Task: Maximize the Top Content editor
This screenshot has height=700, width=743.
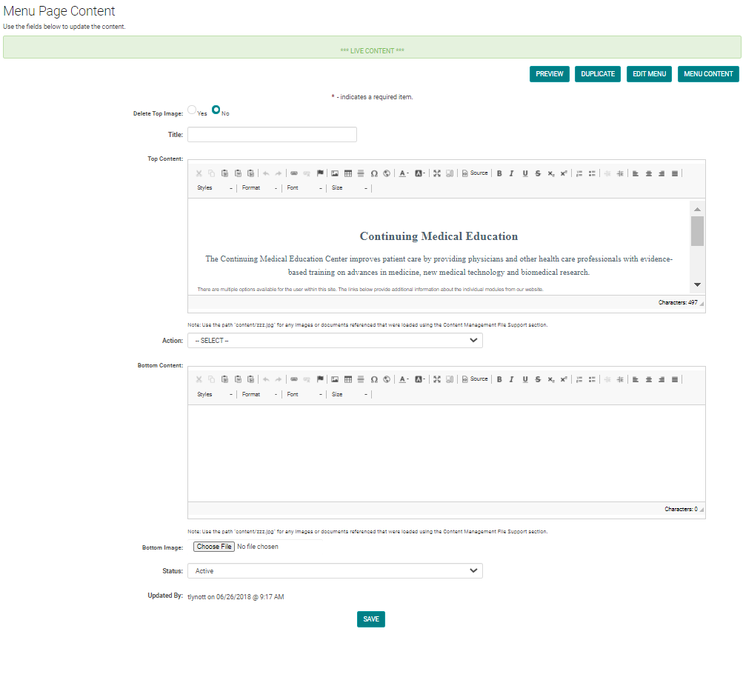Action: pos(437,173)
